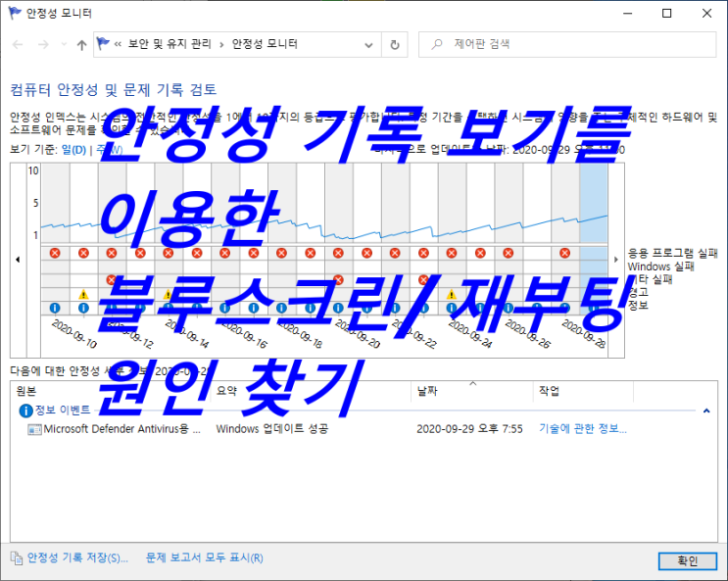
Task: Select application failure icon for 2020-09-26
Action: click(x=509, y=253)
